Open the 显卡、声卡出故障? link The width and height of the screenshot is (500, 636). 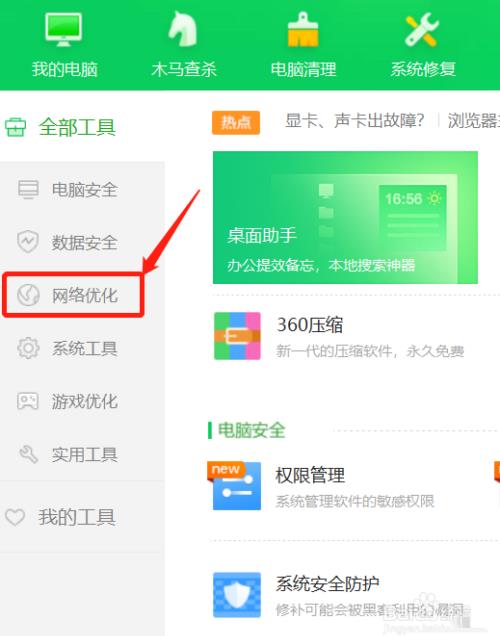coord(355,120)
